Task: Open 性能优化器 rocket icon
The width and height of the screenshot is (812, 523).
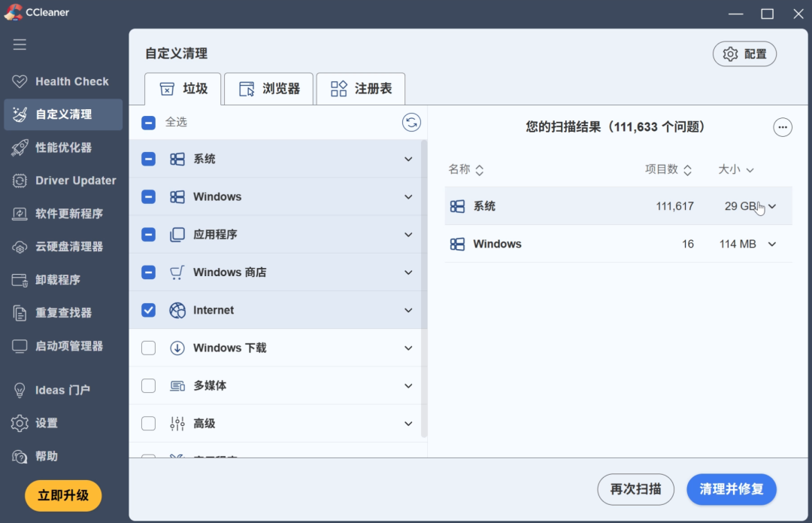Action: [x=20, y=147]
